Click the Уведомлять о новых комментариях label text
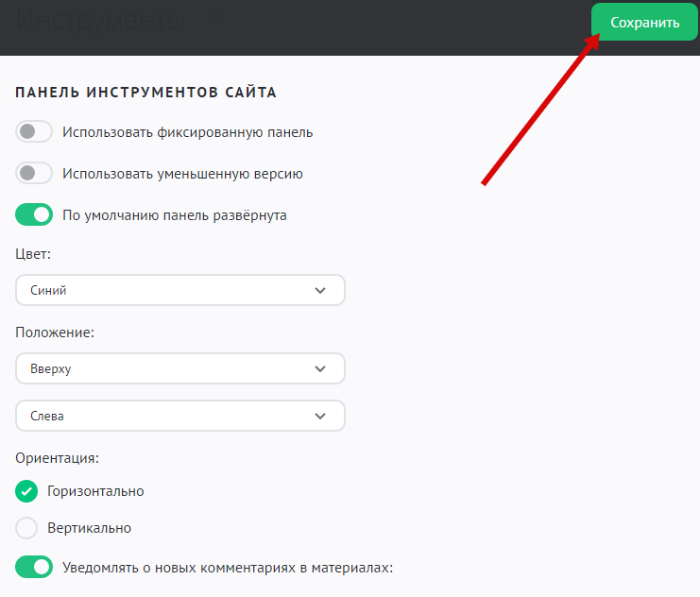 [227, 568]
